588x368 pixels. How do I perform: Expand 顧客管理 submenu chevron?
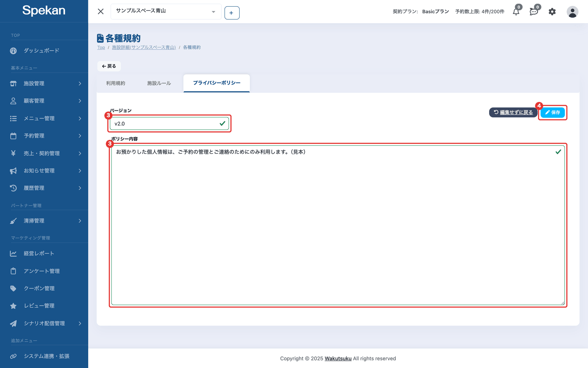pos(80,101)
